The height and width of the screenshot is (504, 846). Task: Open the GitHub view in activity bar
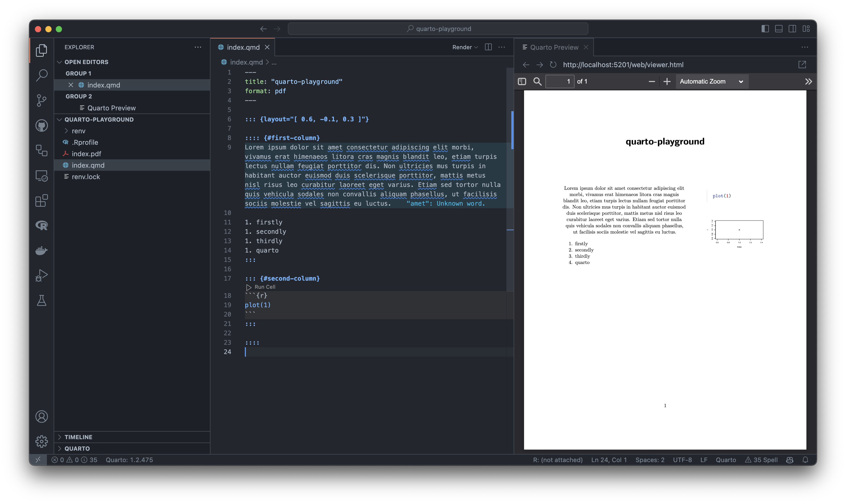[41, 126]
